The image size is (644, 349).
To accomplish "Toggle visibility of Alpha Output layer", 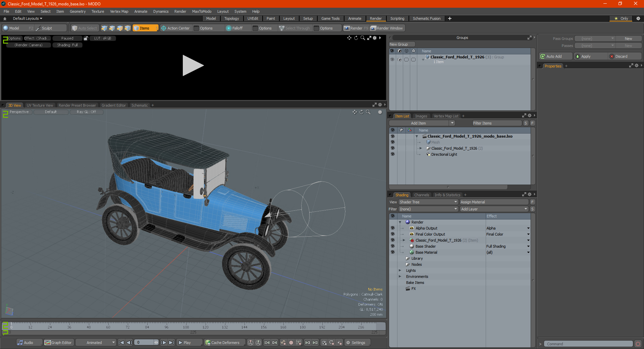I will pyautogui.click(x=392, y=228).
